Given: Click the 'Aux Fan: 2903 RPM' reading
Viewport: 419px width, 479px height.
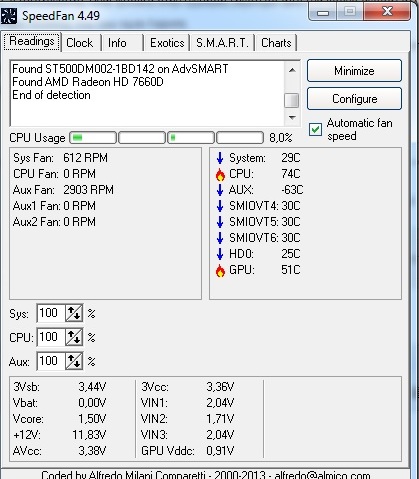Looking at the screenshot, I should (63, 190).
